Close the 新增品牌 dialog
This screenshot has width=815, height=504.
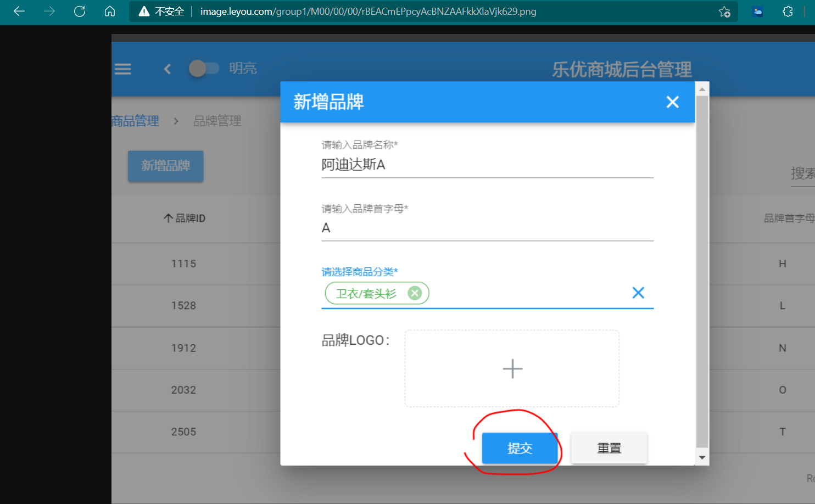point(673,102)
